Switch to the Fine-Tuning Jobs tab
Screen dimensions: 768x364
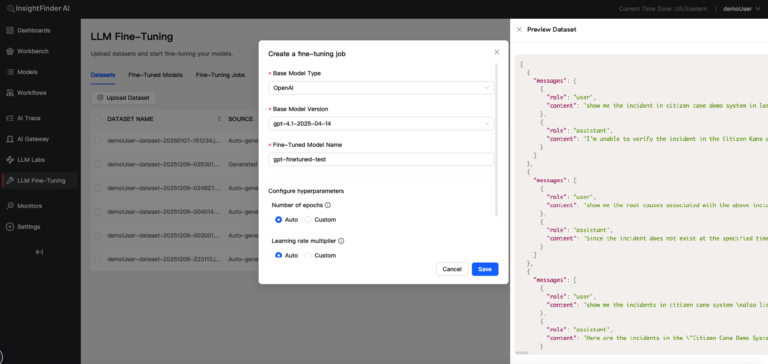click(220, 75)
